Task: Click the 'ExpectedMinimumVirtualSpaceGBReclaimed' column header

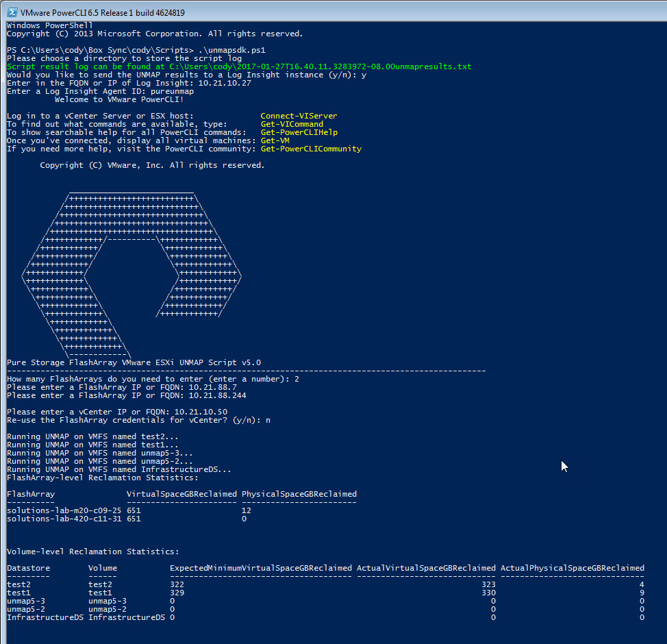Action: (261, 568)
